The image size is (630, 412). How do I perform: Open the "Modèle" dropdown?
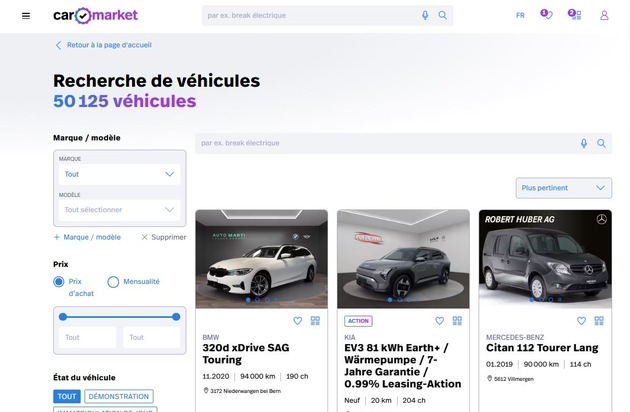[119, 210]
